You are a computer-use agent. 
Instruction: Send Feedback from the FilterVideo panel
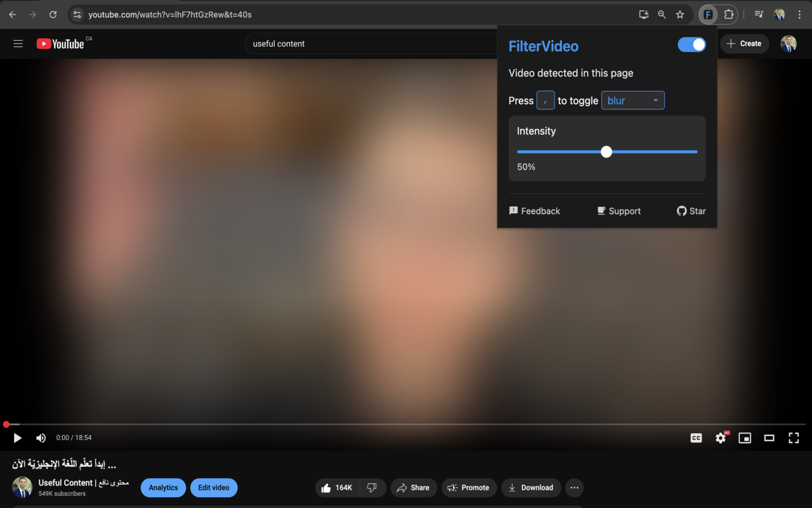tap(535, 211)
